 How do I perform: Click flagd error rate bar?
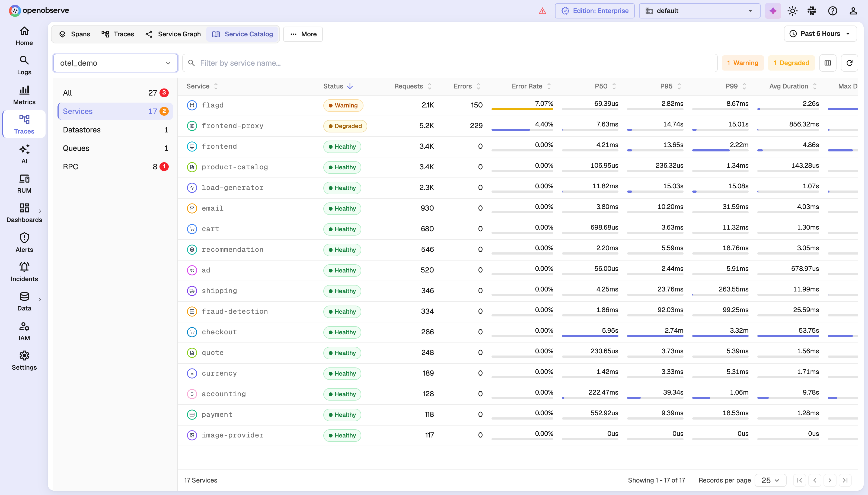coord(522,109)
